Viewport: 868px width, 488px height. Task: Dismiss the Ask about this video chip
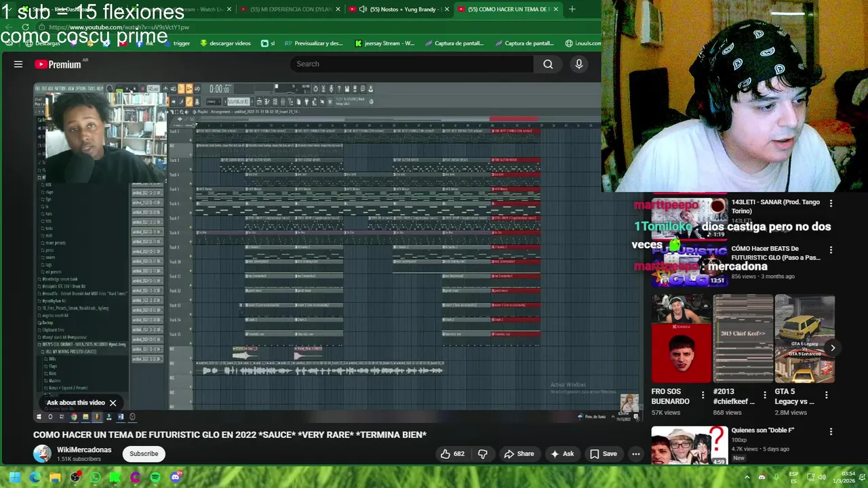(113, 403)
